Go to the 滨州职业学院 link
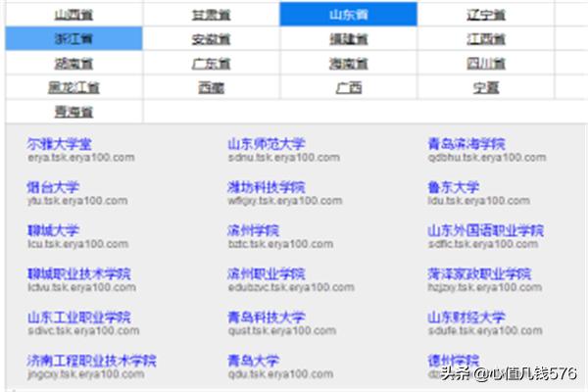The image size is (588, 392). pos(267,273)
